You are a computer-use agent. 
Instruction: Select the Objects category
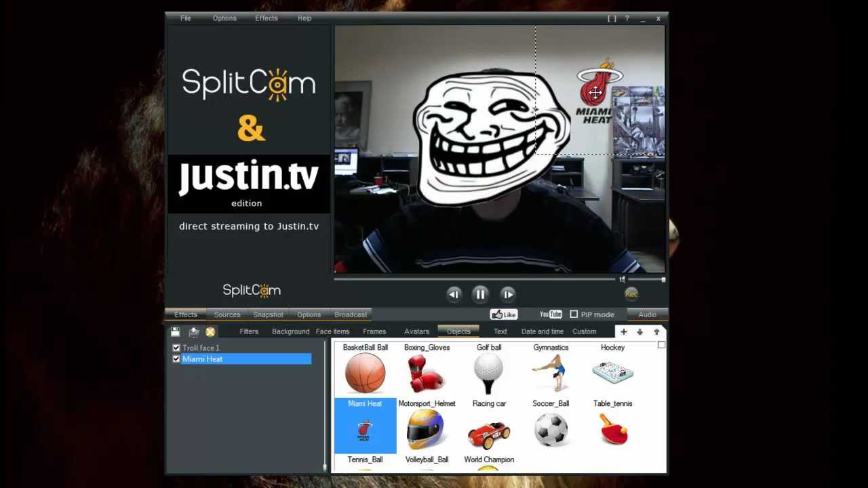pyautogui.click(x=458, y=331)
